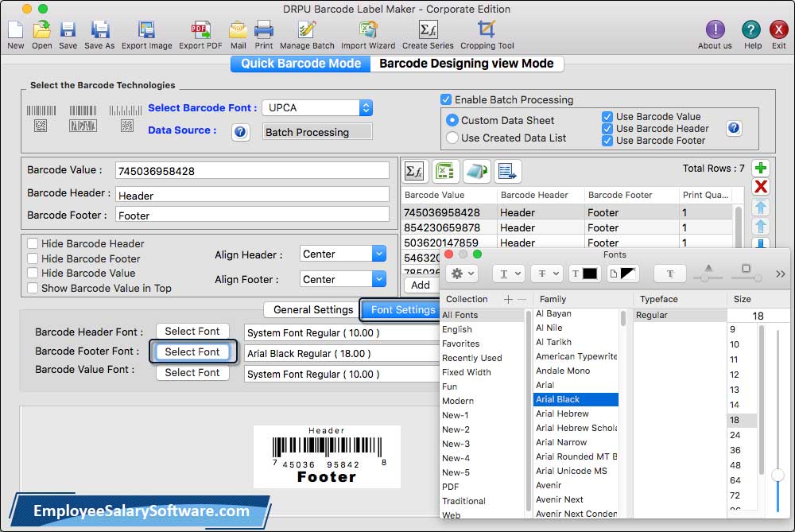
Task: Select Recently Used font collection
Action: [472, 358]
